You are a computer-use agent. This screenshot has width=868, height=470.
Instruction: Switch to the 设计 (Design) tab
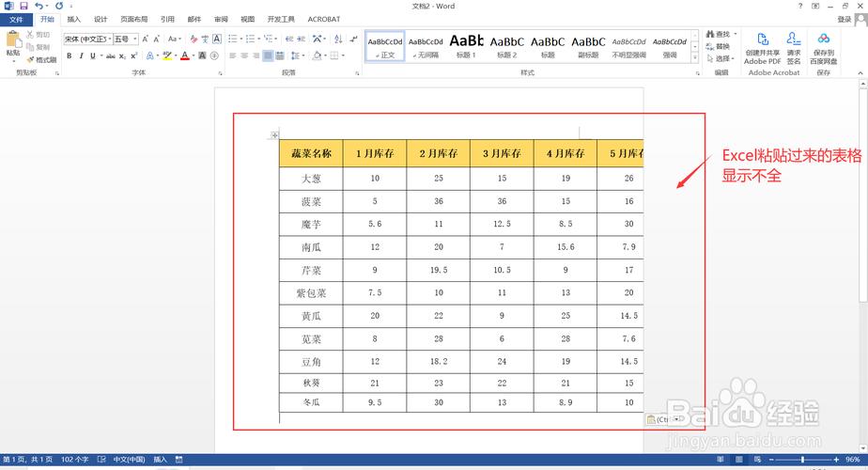click(x=101, y=20)
